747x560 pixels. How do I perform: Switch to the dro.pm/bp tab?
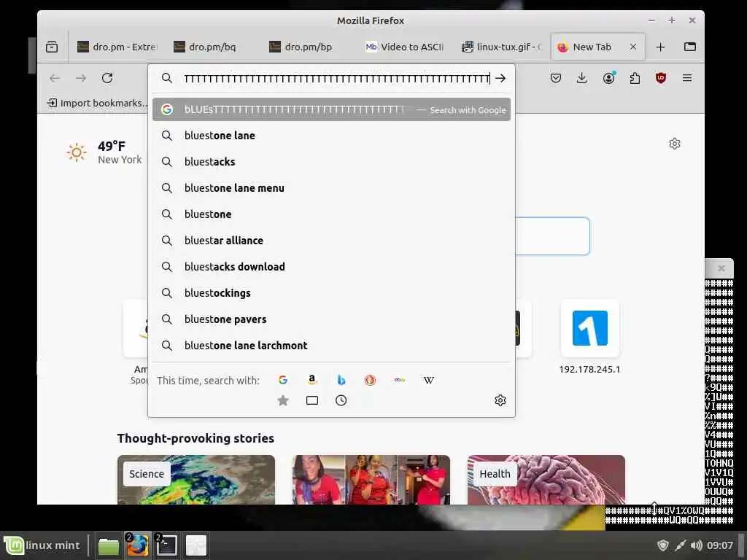coord(309,47)
